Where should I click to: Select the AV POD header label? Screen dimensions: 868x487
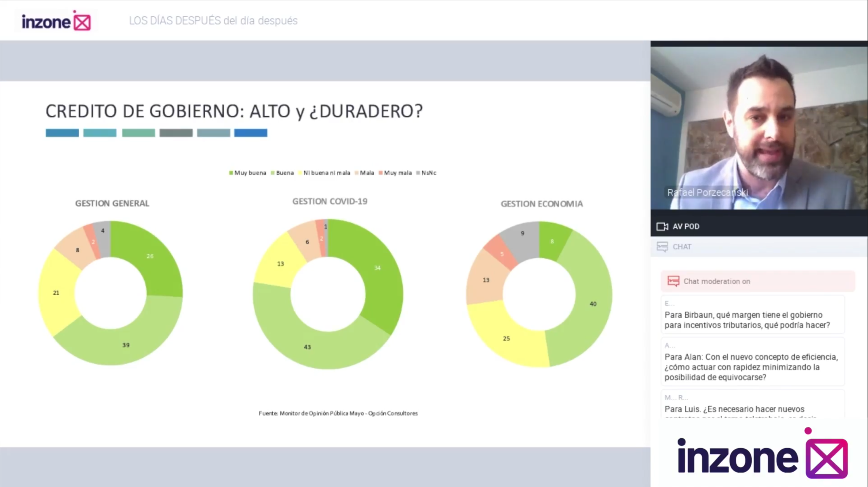[x=686, y=227]
